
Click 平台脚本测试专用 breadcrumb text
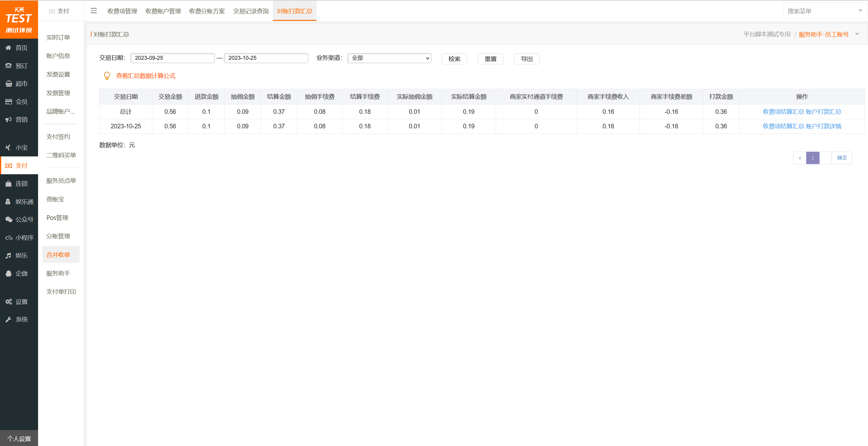coord(767,34)
